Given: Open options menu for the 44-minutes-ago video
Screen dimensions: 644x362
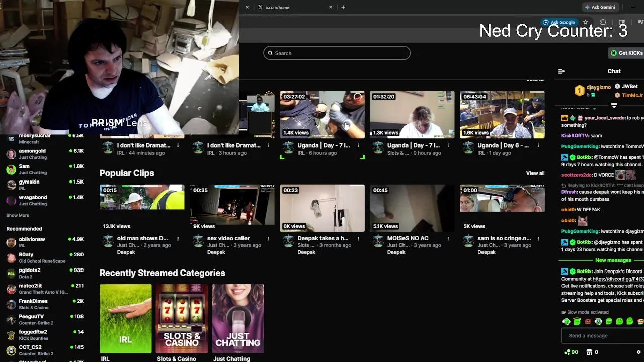Looking at the screenshot, I should pos(178,146).
